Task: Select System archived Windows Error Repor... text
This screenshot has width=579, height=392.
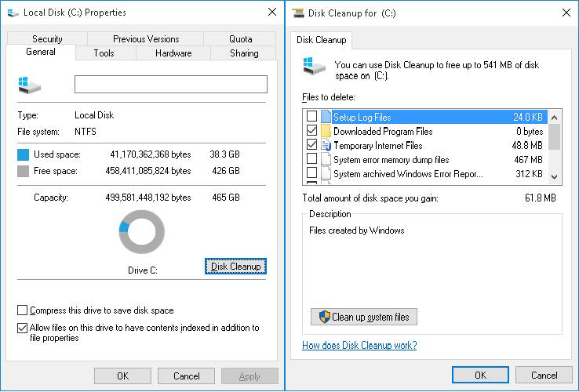Action: coord(408,173)
